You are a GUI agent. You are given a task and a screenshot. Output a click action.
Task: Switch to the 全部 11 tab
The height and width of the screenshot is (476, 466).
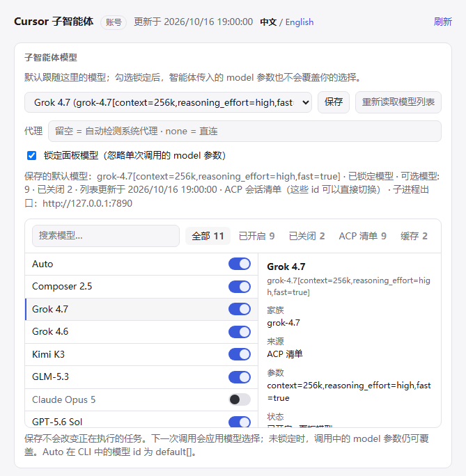point(208,236)
